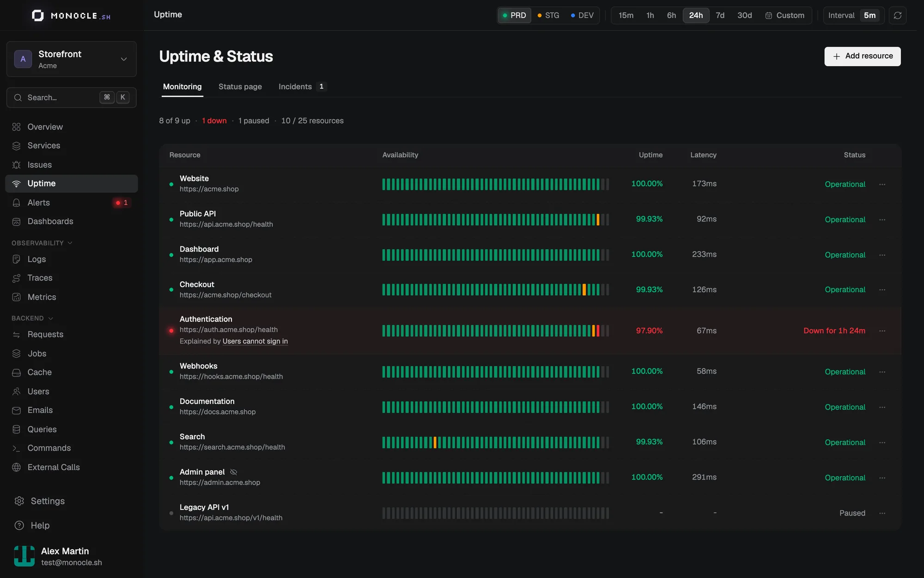The height and width of the screenshot is (578, 924).
Task: Open the Logs section
Action: [x=72, y=259]
